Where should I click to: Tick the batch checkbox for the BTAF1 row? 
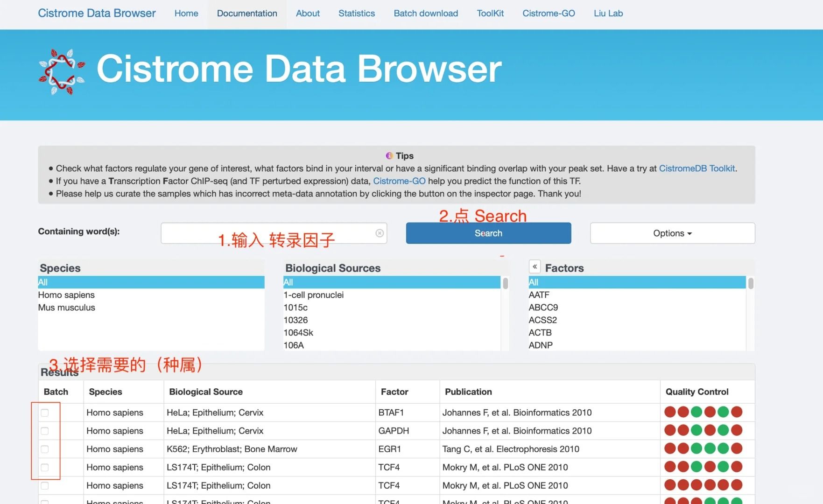point(45,413)
